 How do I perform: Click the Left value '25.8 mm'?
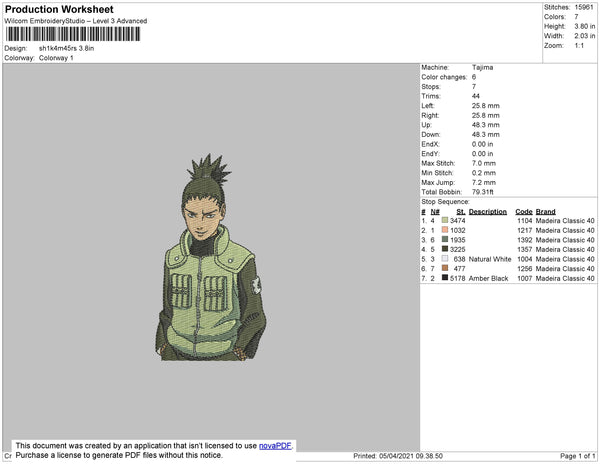(486, 106)
